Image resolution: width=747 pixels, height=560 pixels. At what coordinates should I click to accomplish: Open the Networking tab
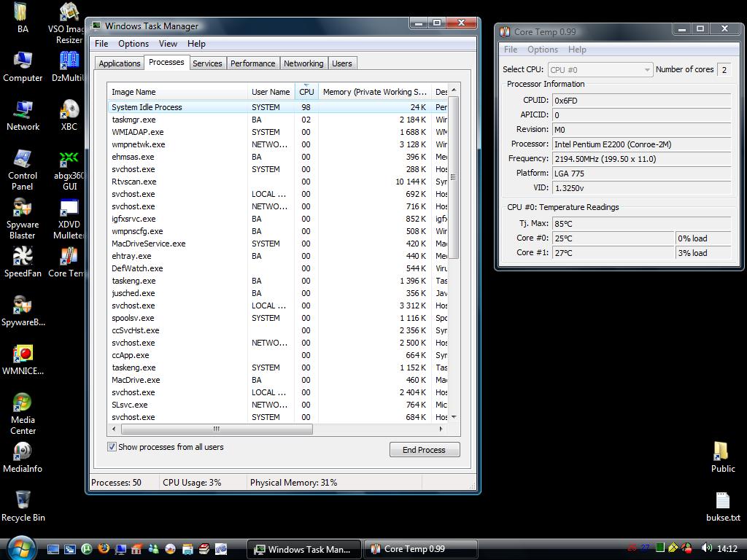(x=303, y=63)
